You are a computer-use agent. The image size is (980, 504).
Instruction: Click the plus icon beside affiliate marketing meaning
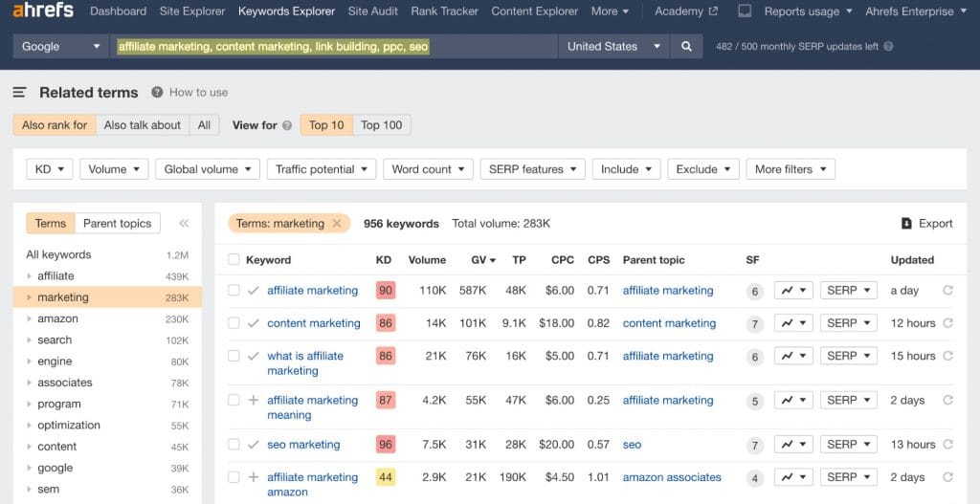pos(254,401)
